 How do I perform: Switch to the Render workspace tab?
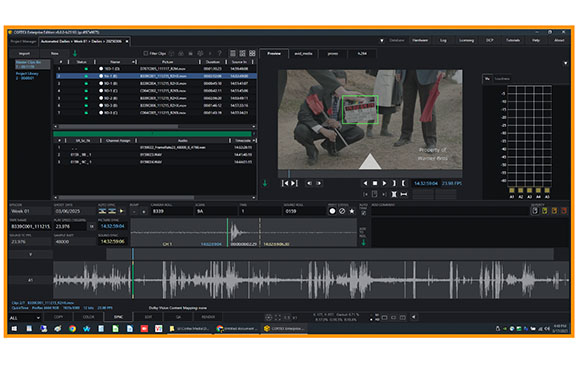[208, 317]
